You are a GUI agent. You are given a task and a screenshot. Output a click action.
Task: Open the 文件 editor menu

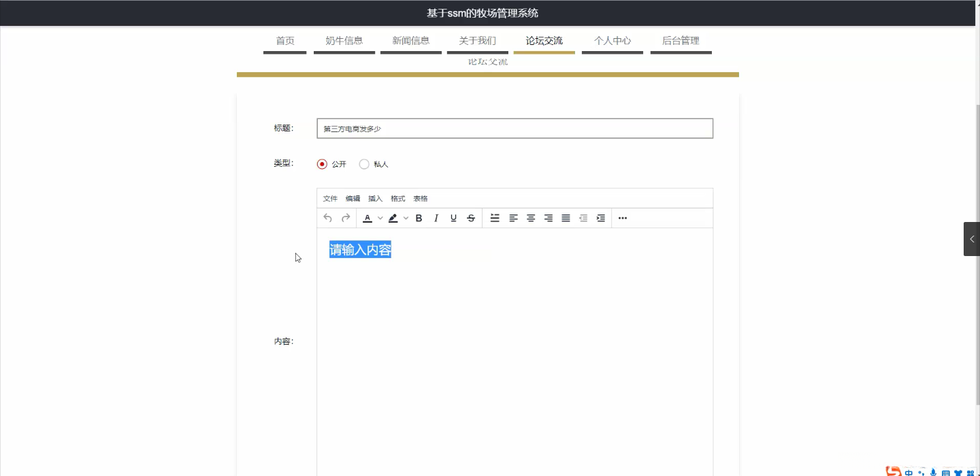point(330,199)
